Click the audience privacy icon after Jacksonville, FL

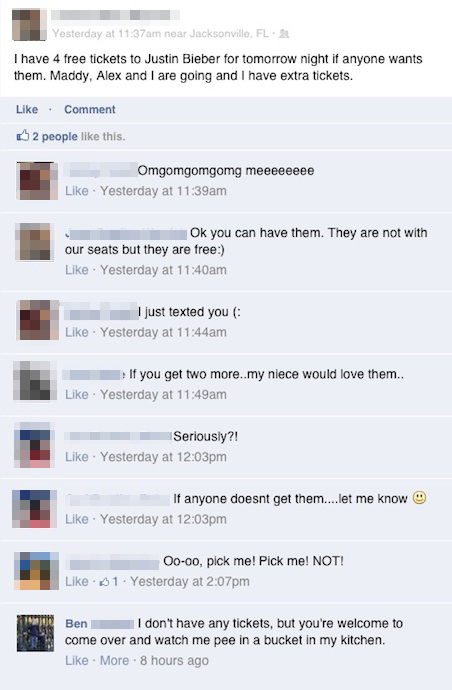click(x=284, y=34)
